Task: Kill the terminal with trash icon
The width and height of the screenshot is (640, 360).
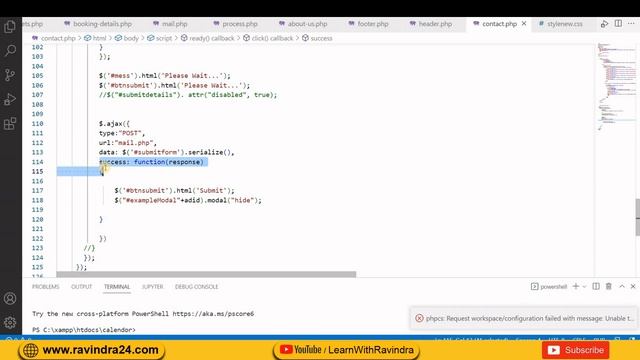Action: pos(609,287)
